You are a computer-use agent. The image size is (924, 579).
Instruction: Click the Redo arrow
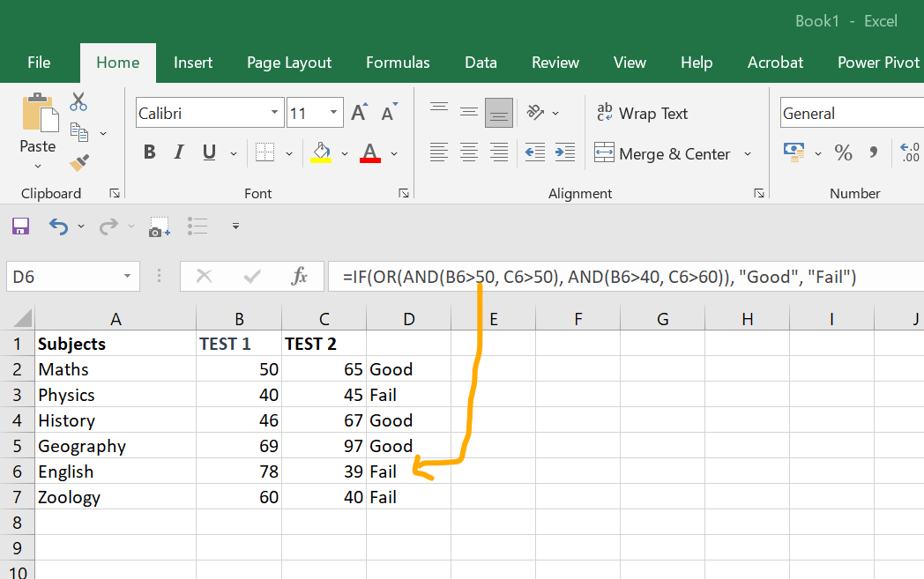pos(108,226)
